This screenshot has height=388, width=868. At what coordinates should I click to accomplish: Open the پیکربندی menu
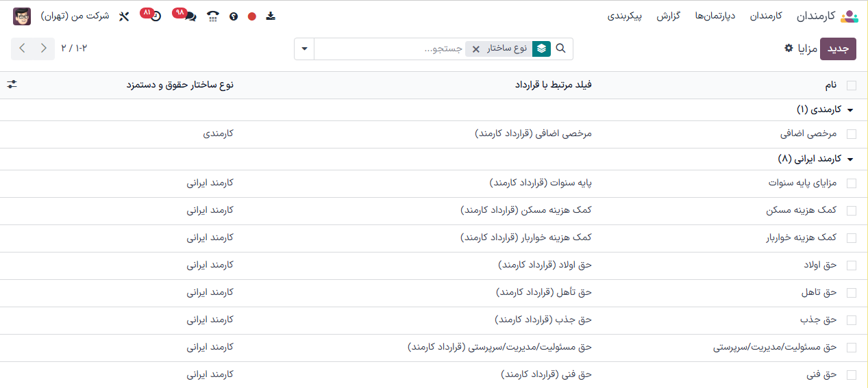(625, 16)
